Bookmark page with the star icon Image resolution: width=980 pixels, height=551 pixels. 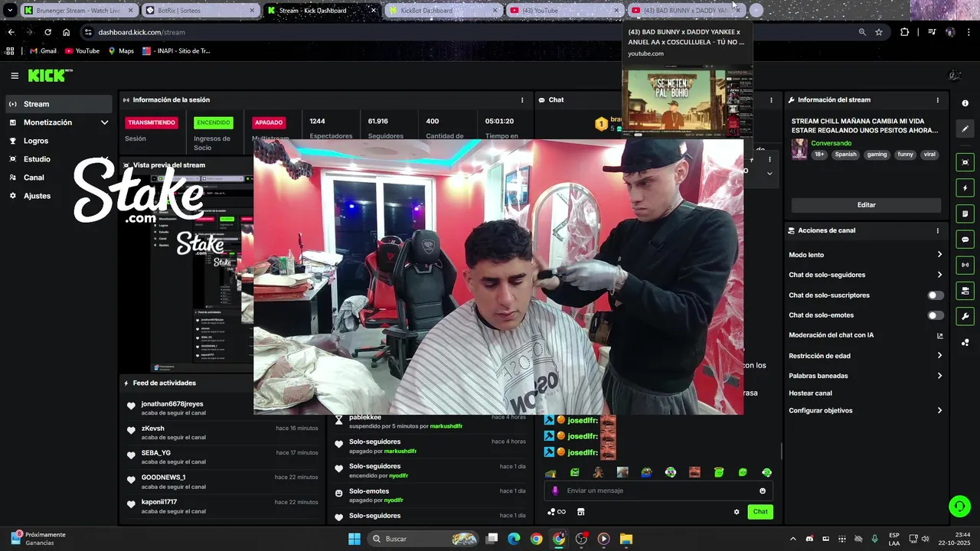point(879,32)
